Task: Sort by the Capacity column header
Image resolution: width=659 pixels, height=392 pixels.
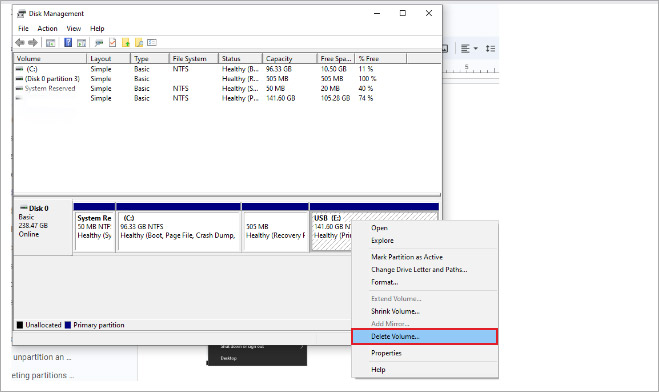Action: (290, 58)
